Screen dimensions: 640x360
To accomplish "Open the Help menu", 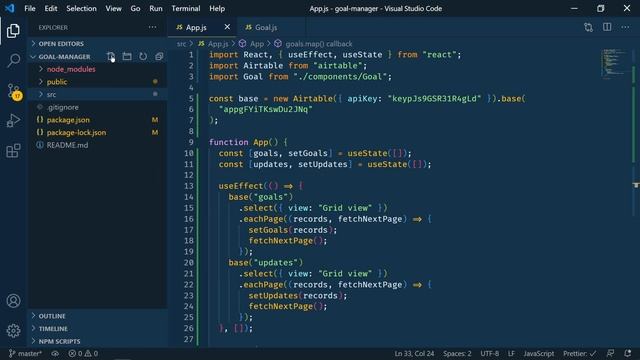I will pyautogui.click(x=217, y=8).
